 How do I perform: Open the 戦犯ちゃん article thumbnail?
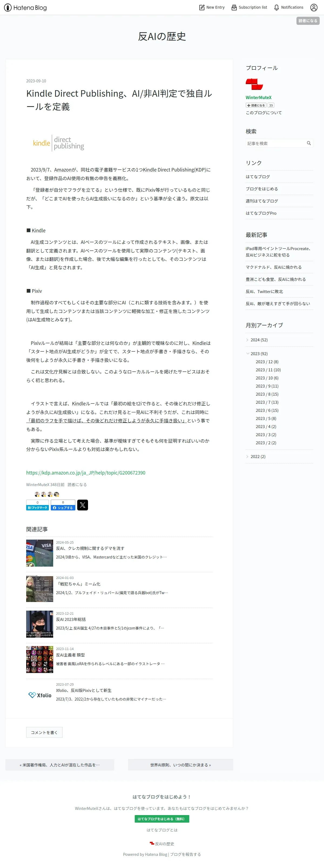tap(40, 589)
